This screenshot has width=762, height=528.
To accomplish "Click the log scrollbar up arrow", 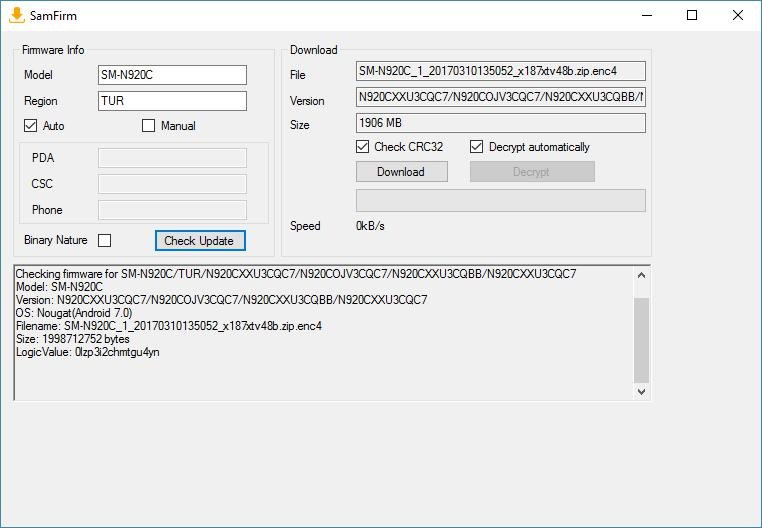I will click(x=641, y=275).
